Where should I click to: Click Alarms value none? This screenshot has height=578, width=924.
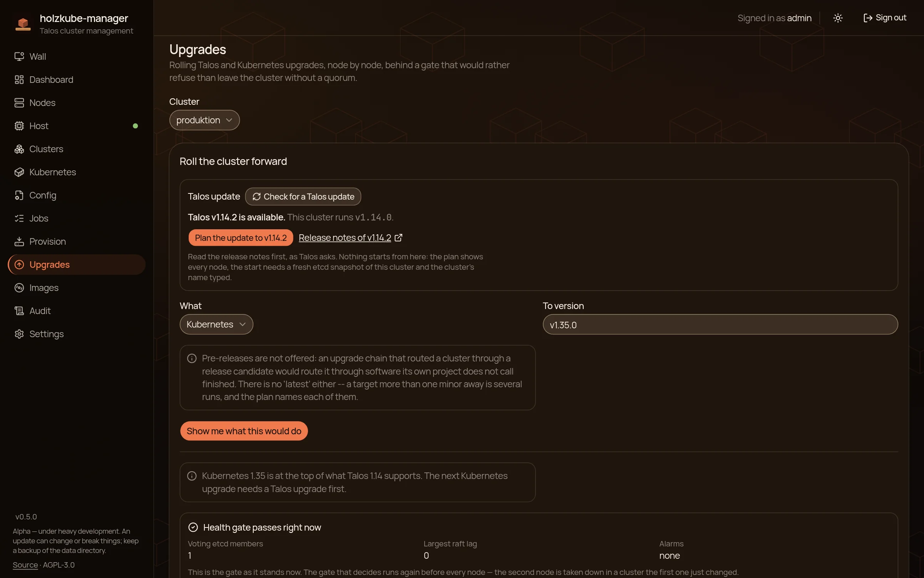point(670,556)
